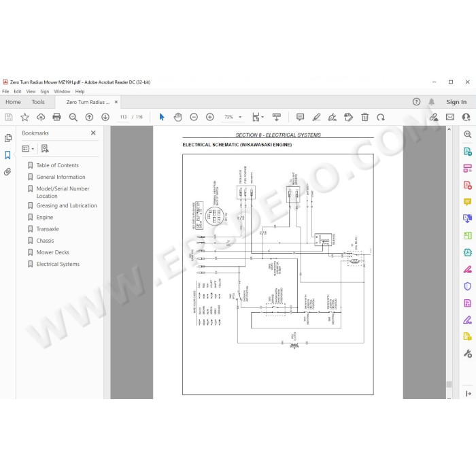Screen dimensions: 476x476
Task: Zoom in with plus button
Action: click(209, 117)
